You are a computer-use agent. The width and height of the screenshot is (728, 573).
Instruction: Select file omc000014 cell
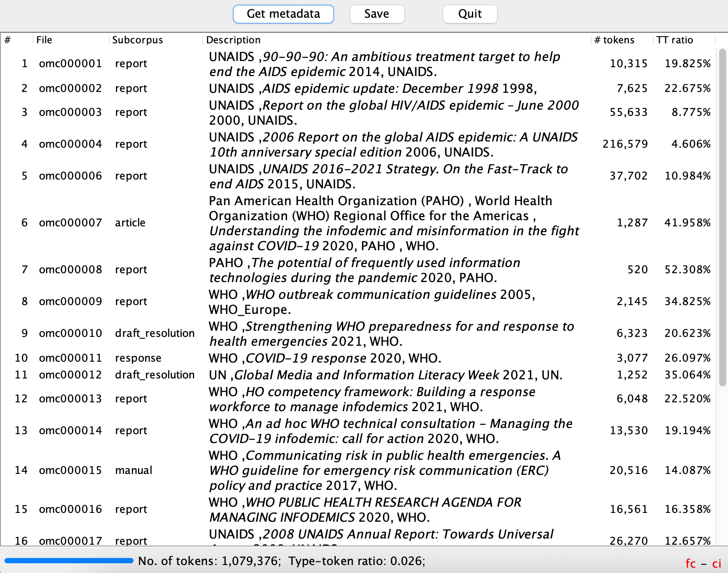pos(70,431)
